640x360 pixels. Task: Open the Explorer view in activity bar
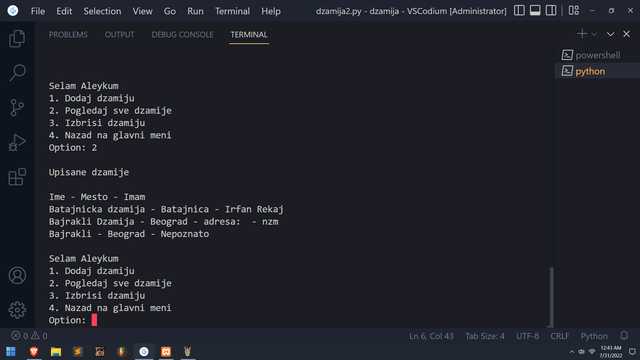pos(17,39)
